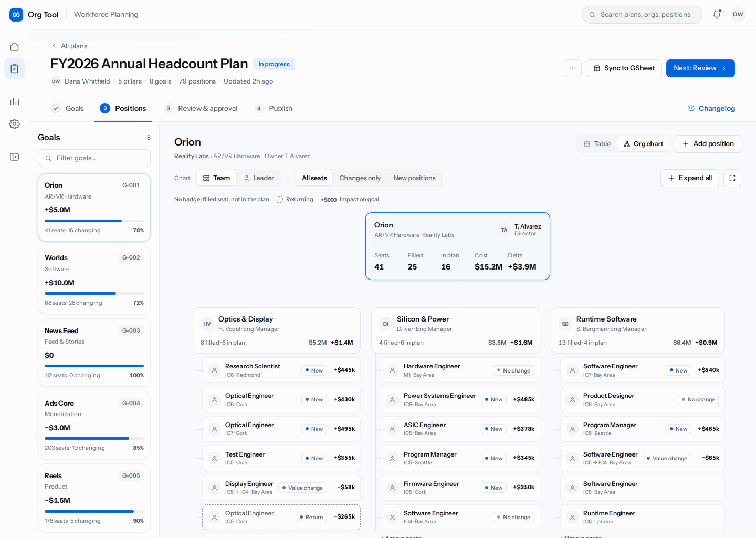Select the News Feed goal card

(x=94, y=353)
